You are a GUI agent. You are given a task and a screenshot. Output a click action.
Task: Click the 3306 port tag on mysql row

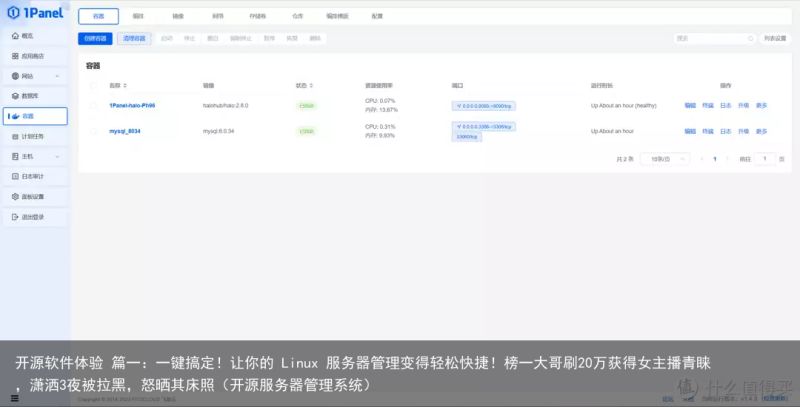click(x=484, y=126)
